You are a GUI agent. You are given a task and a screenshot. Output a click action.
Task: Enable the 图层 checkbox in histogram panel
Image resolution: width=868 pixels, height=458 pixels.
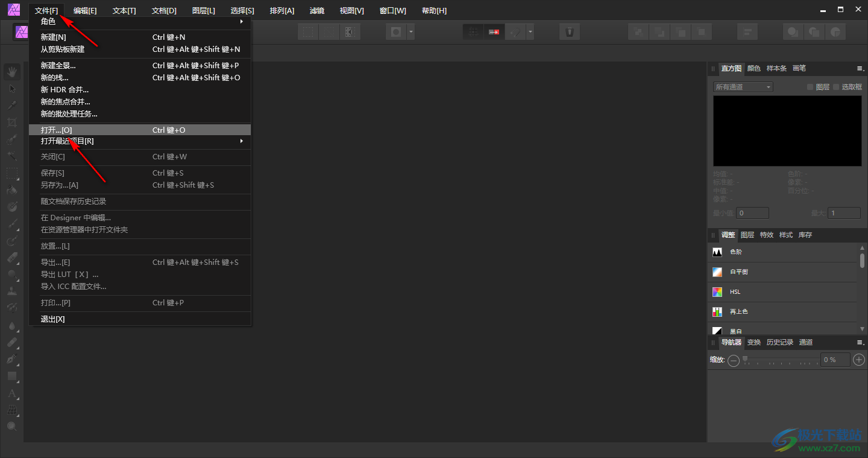(810, 87)
